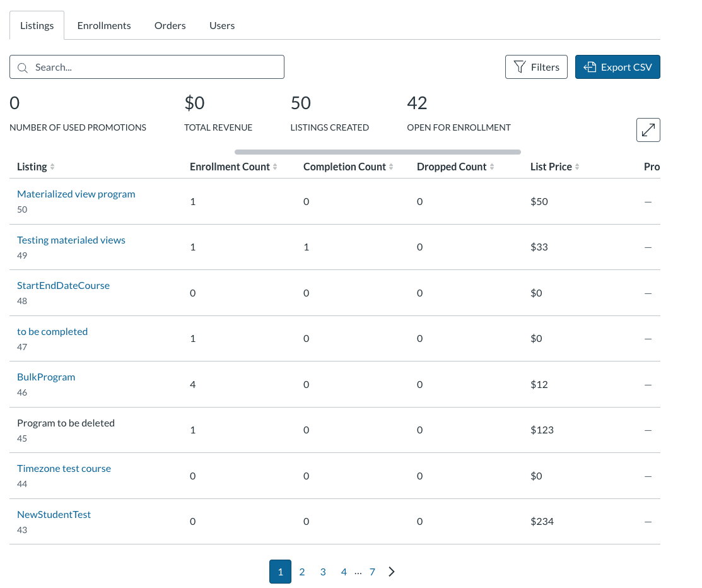Open the BulkProgram listing link
This screenshot has height=588, width=702.
point(46,377)
